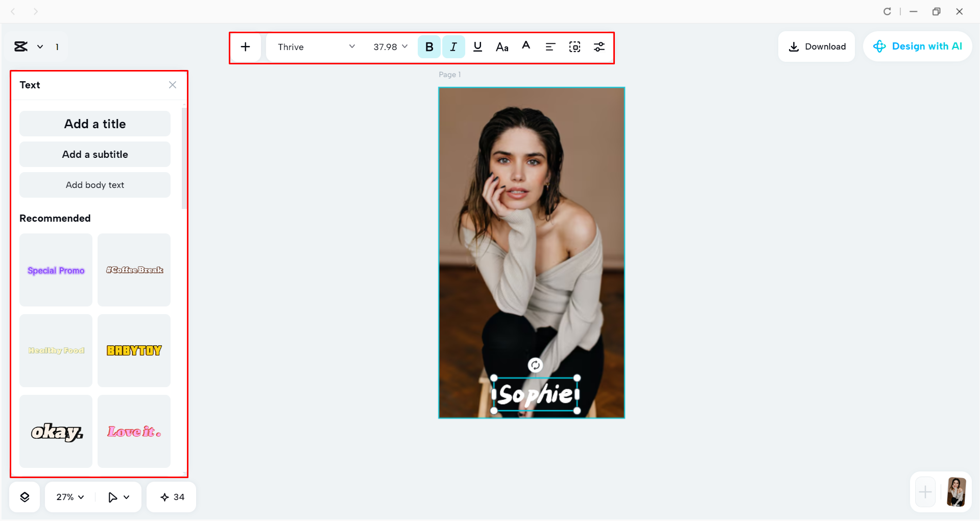This screenshot has width=980, height=521.
Task: Expand the font size 37.98 dropdown
Action: coord(389,46)
